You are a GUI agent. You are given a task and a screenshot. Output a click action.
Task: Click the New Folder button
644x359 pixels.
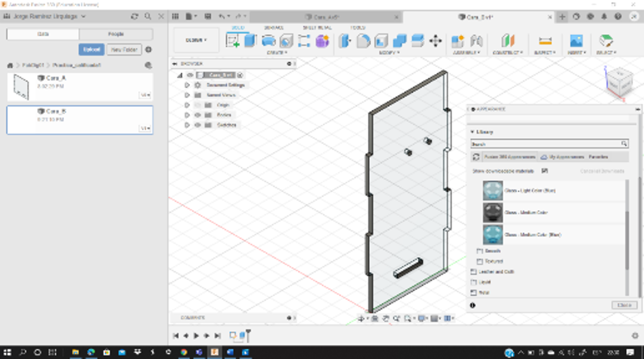pyautogui.click(x=124, y=49)
